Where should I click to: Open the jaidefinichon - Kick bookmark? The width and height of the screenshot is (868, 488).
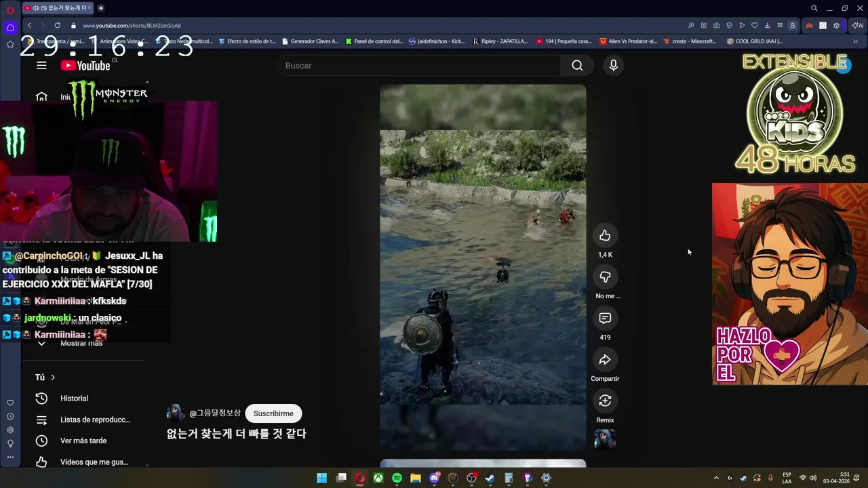437,41
